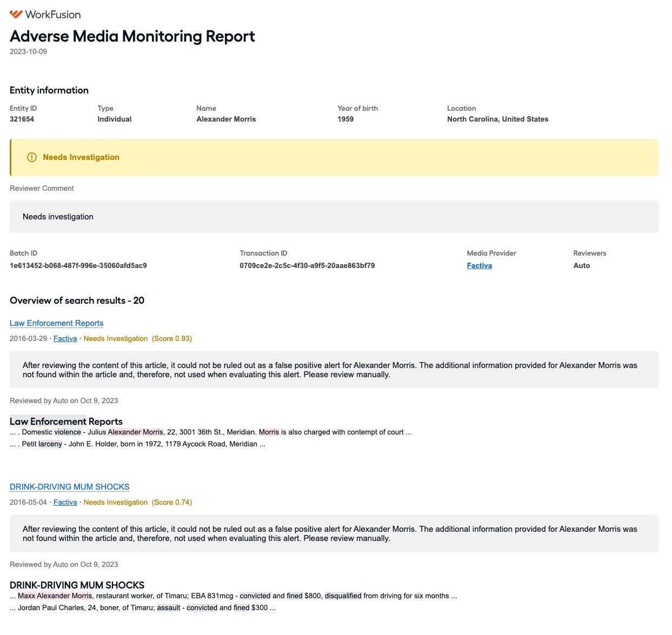Click the Score 0.74 label
672x635 pixels.
pos(172,502)
